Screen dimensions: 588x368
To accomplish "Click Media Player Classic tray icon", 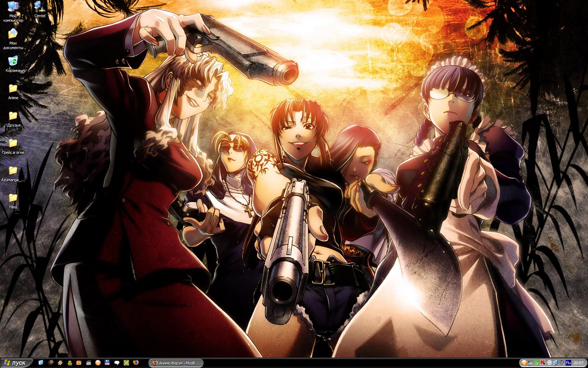I will [531, 363].
